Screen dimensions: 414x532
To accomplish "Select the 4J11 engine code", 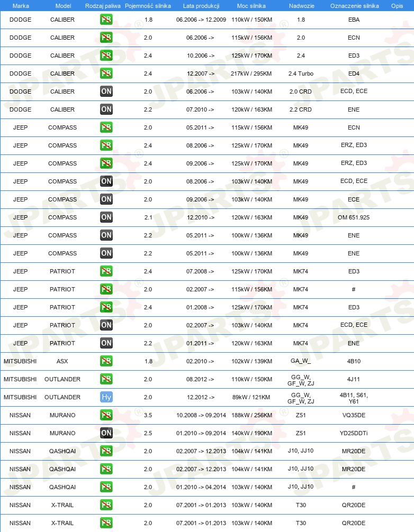I will click(354, 379).
